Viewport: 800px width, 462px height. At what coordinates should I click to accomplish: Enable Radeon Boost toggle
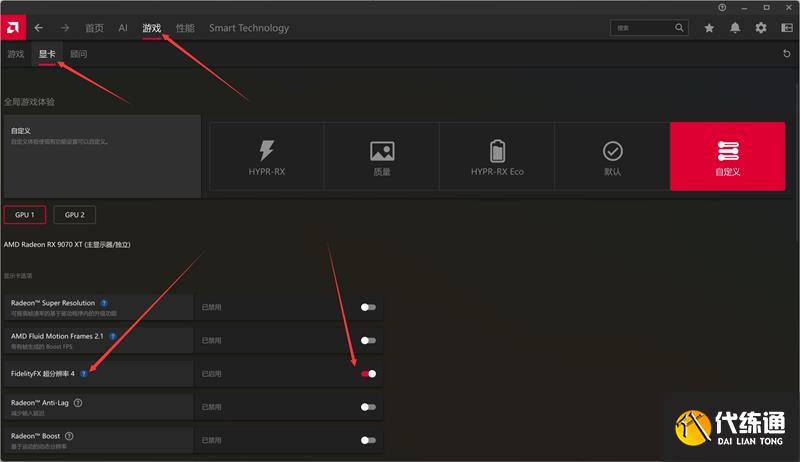tap(368, 440)
